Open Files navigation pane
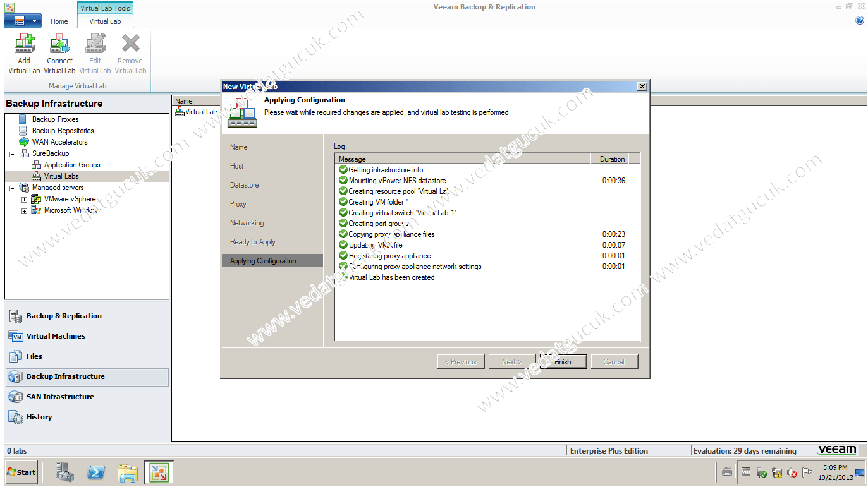The image size is (868, 487). (87, 356)
